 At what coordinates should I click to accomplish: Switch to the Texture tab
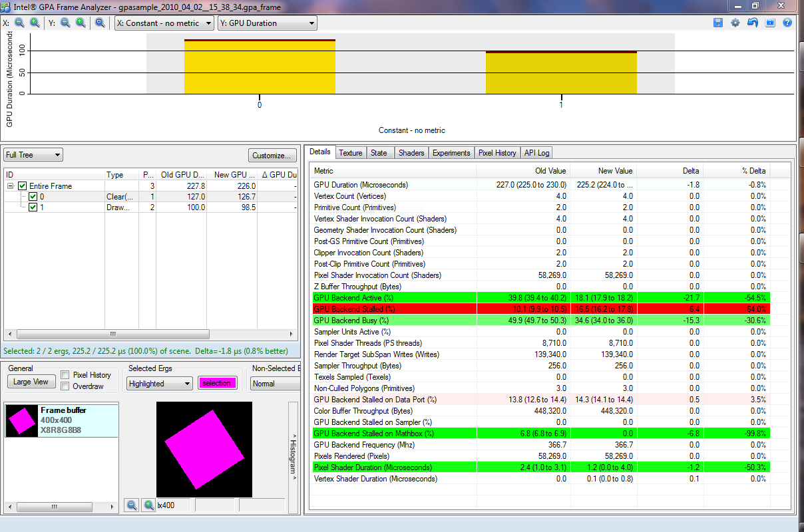pyautogui.click(x=351, y=152)
